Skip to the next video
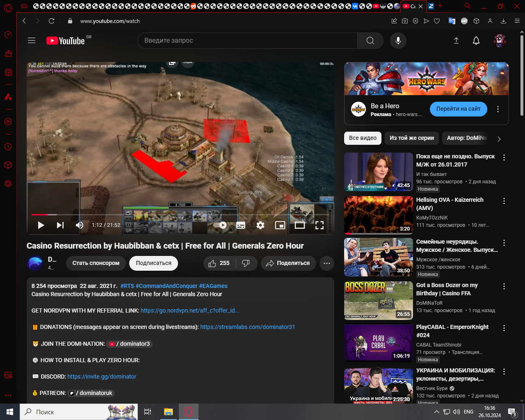Image resolution: width=525 pixels, height=420 pixels. coord(60,225)
